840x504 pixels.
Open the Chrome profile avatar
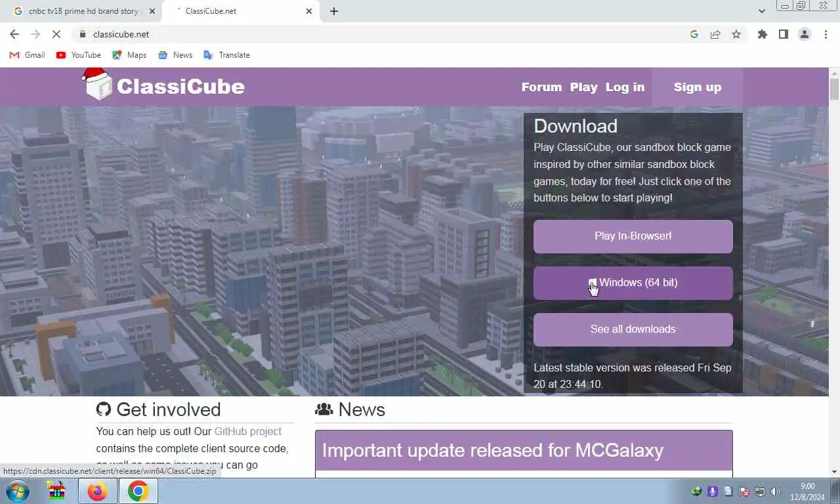(805, 34)
